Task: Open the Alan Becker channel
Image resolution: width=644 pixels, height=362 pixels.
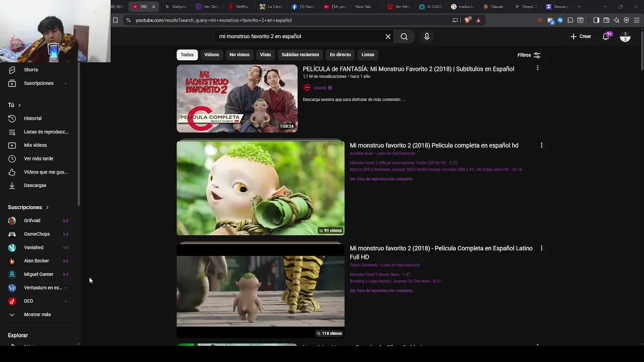Action: (x=38, y=261)
